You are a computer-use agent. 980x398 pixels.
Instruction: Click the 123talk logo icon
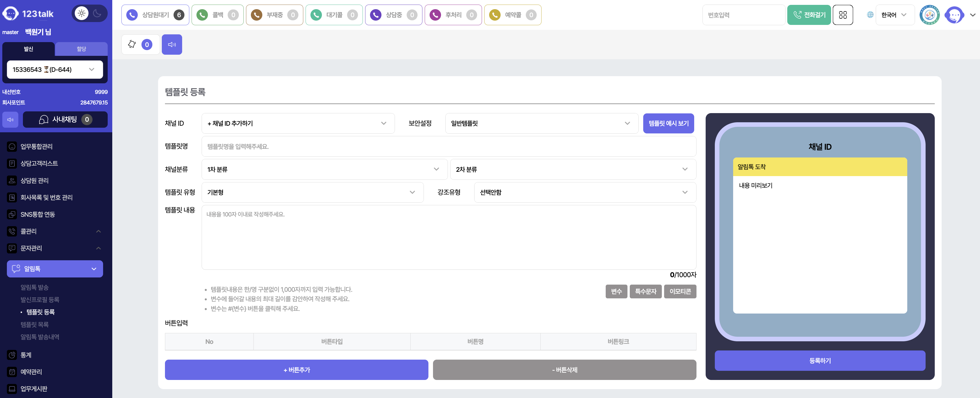(x=10, y=14)
